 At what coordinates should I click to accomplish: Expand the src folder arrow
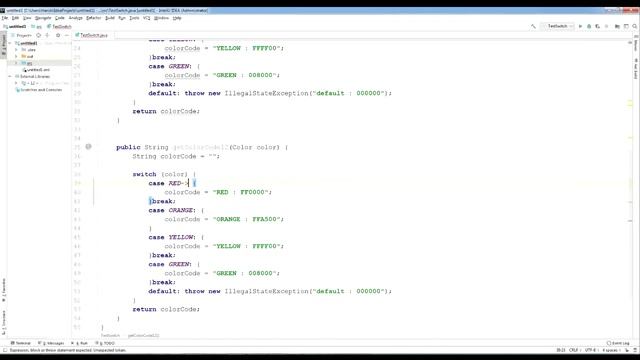(x=16, y=63)
